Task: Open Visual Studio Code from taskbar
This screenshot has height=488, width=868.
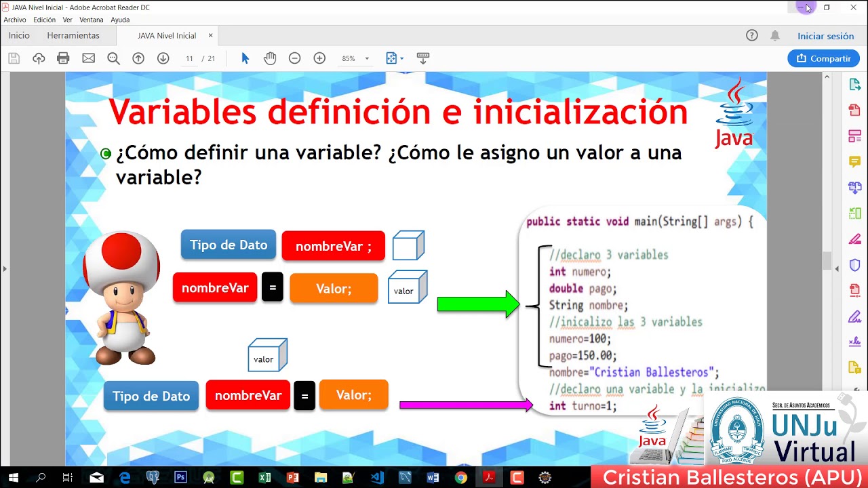Action: [376, 477]
